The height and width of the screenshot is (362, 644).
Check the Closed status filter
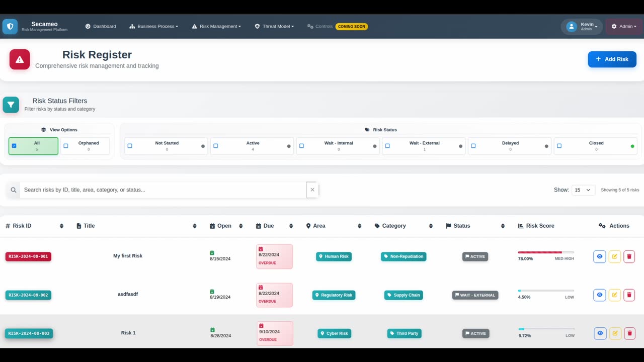(559, 146)
